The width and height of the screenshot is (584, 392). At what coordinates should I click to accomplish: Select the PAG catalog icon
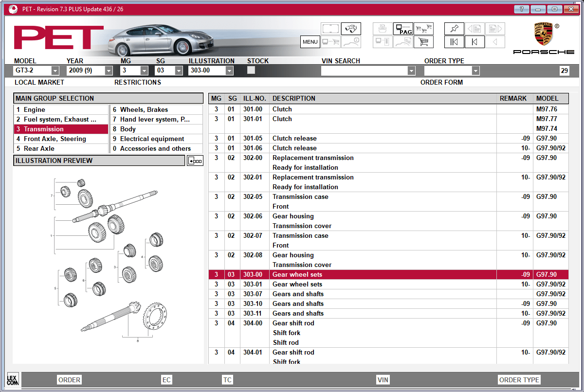403,29
